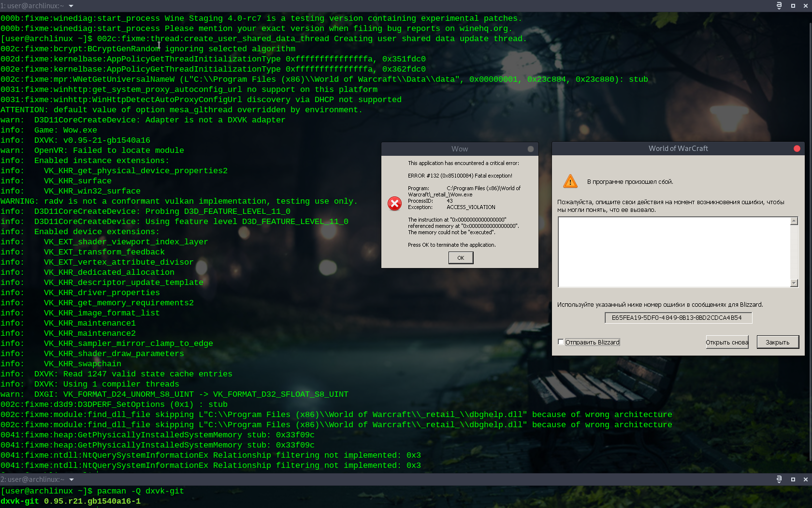Open the dropdown arrow beside terminal 2 title
Image resolution: width=812 pixels, height=508 pixels.
pyautogui.click(x=71, y=479)
